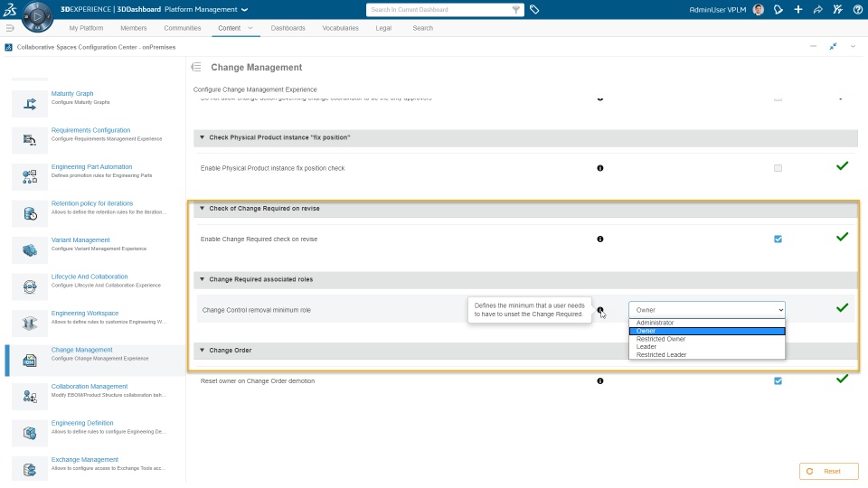
Task: Collapse the Change Order section
Action: (202, 350)
